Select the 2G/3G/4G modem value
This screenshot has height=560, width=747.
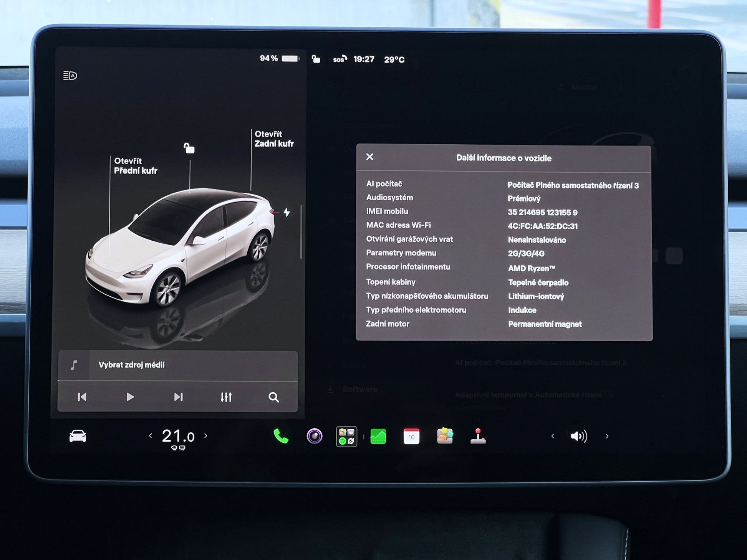click(x=526, y=253)
